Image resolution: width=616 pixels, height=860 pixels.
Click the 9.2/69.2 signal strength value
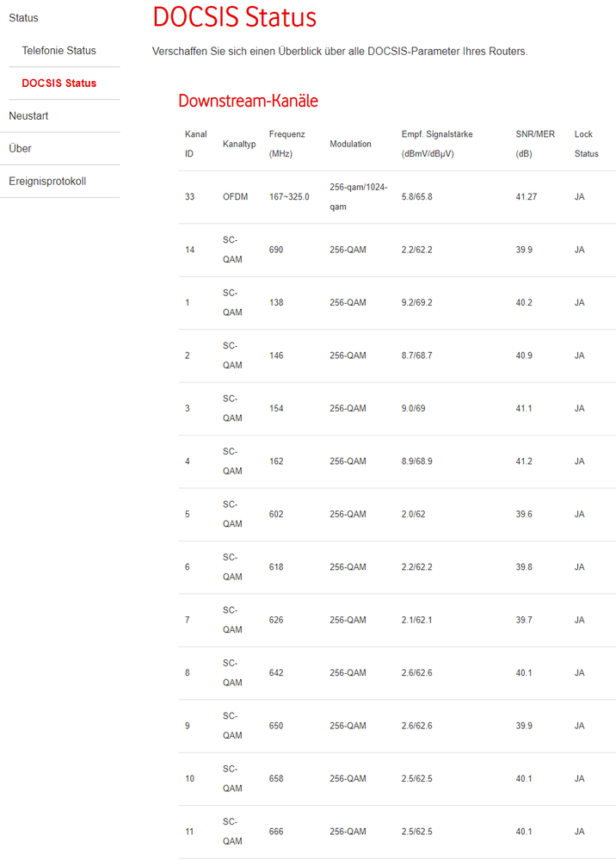[x=416, y=303]
